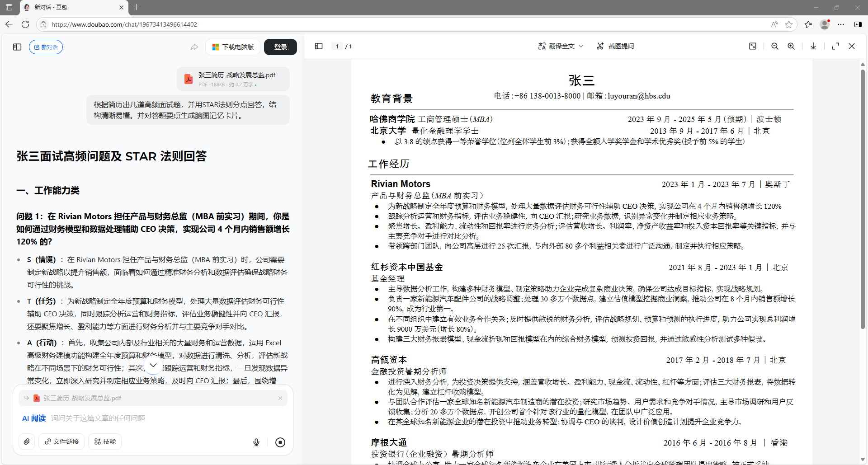Click the stop generating icon
This screenshot has width=868, height=465.
pyautogui.click(x=280, y=442)
